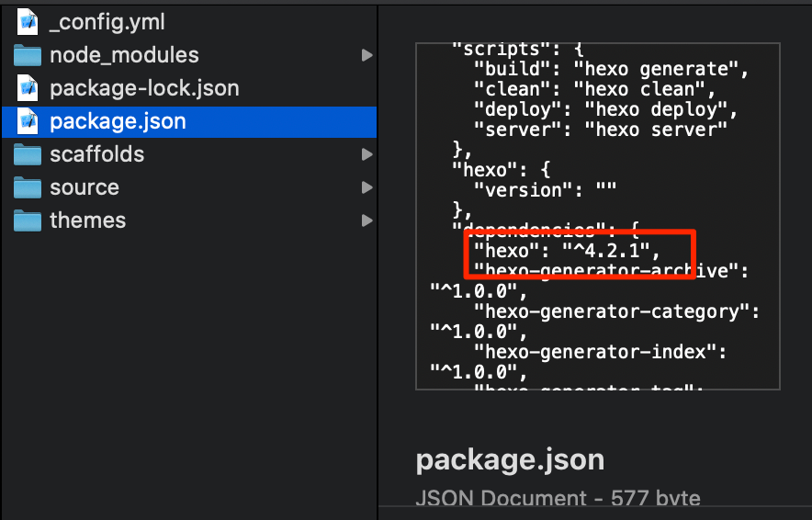Click the package.json code preview thumbnail
Viewport: 812px width, 520px height.
click(x=597, y=216)
